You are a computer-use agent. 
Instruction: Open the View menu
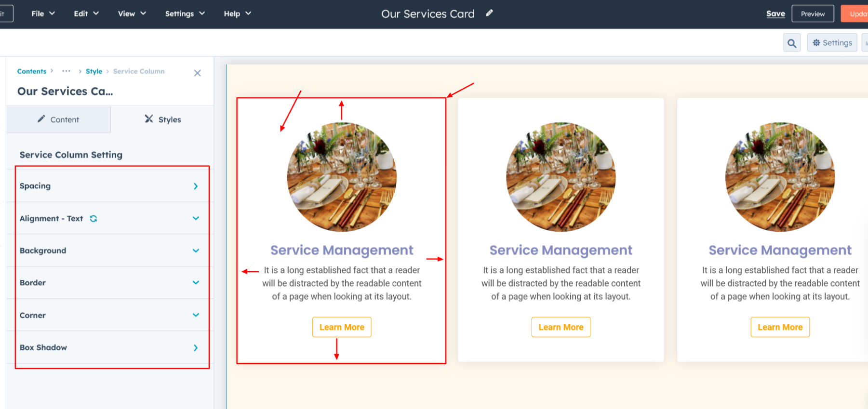coord(132,13)
